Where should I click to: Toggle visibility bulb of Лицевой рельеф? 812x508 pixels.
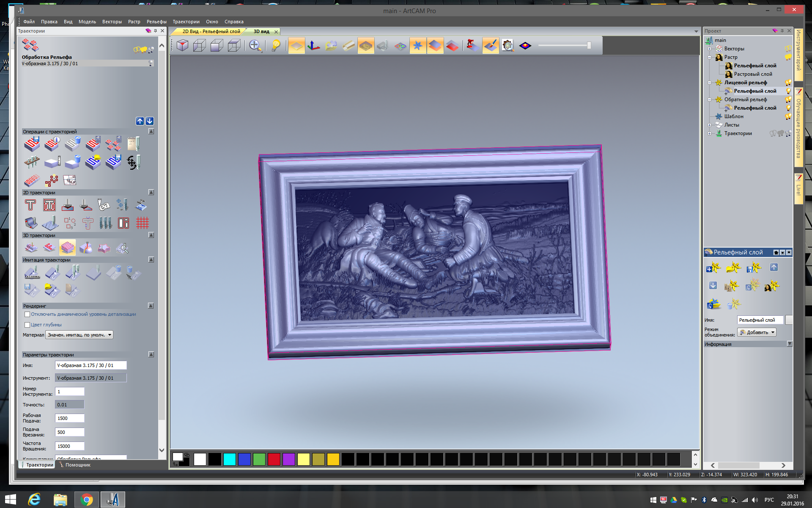point(788,83)
